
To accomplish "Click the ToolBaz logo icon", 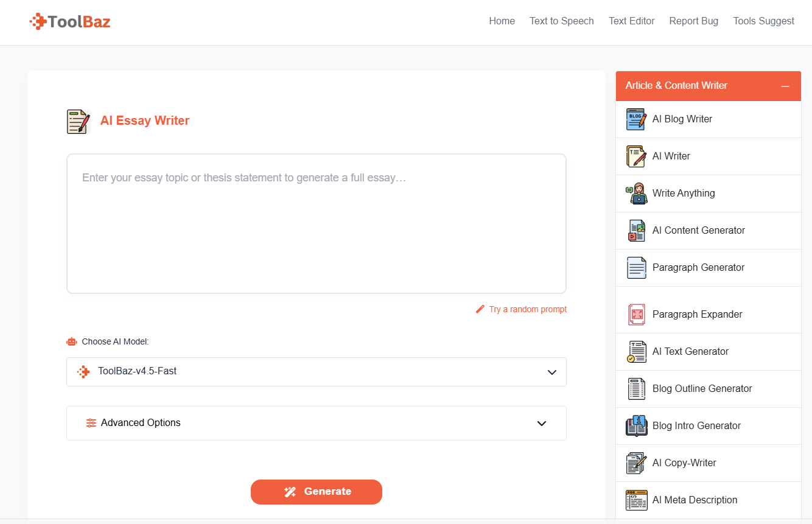I will coord(38,21).
